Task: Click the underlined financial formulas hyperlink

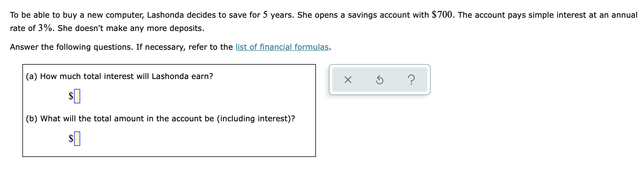Action: (x=282, y=47)
